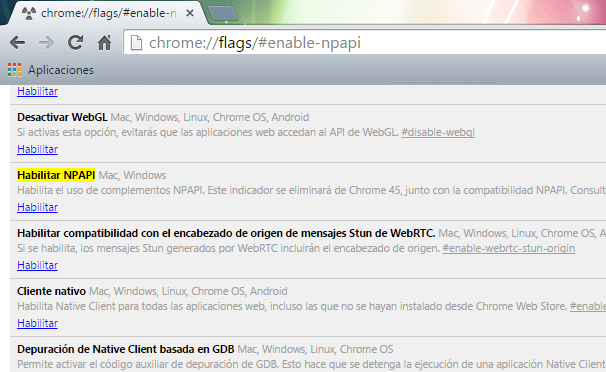
Task: Reload the page with the refresh icon
Action: coord(75,42)
